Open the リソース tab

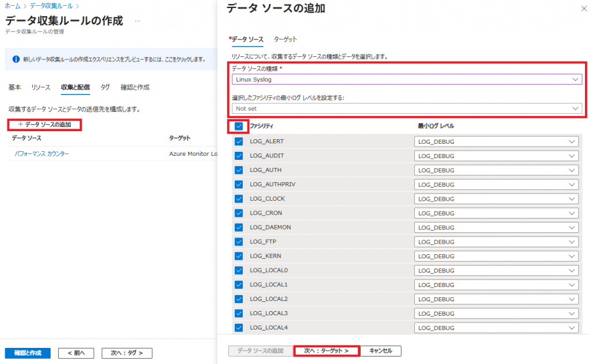(41, 87)
